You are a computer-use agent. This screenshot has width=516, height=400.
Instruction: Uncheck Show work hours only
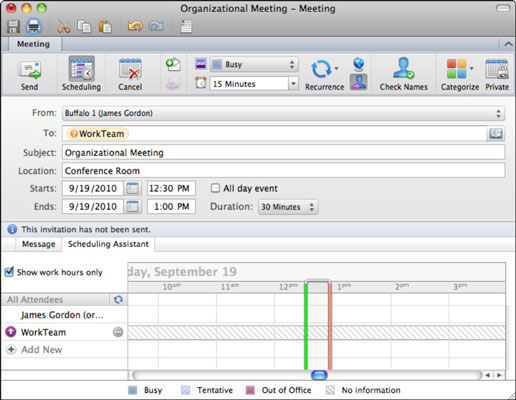[x=9, y=272]
